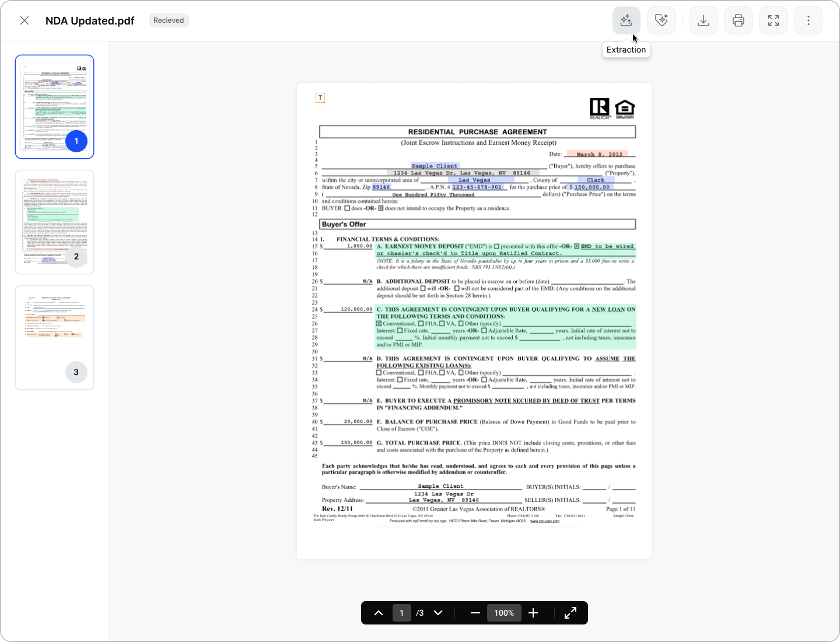Check the Conventional checkbox under new loan

[379, 323]
